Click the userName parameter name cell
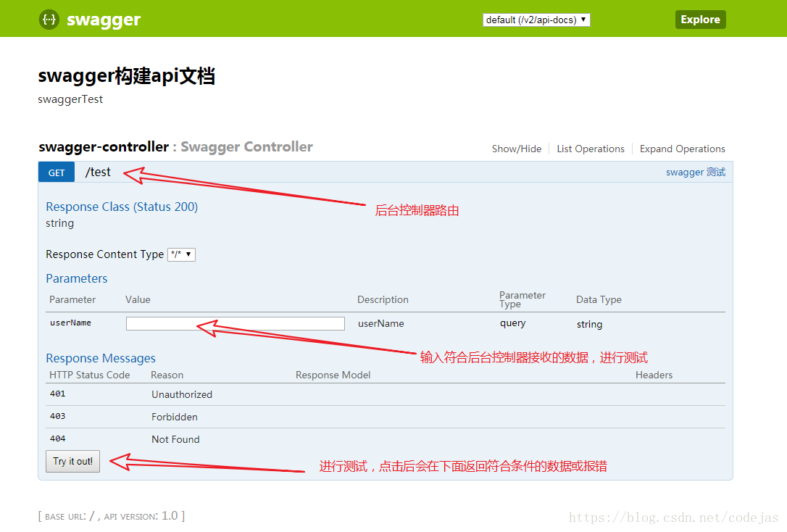Viewport: 787px width, 532px height. pos(70,323)
